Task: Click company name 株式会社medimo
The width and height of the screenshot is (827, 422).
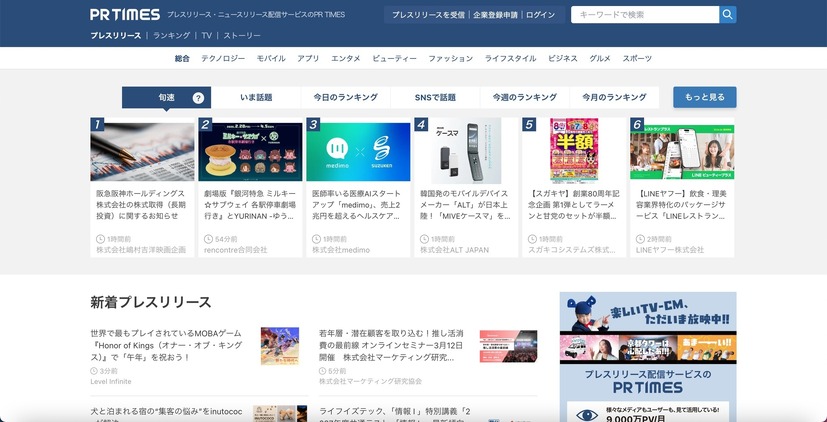Action: tap(341, 250)
